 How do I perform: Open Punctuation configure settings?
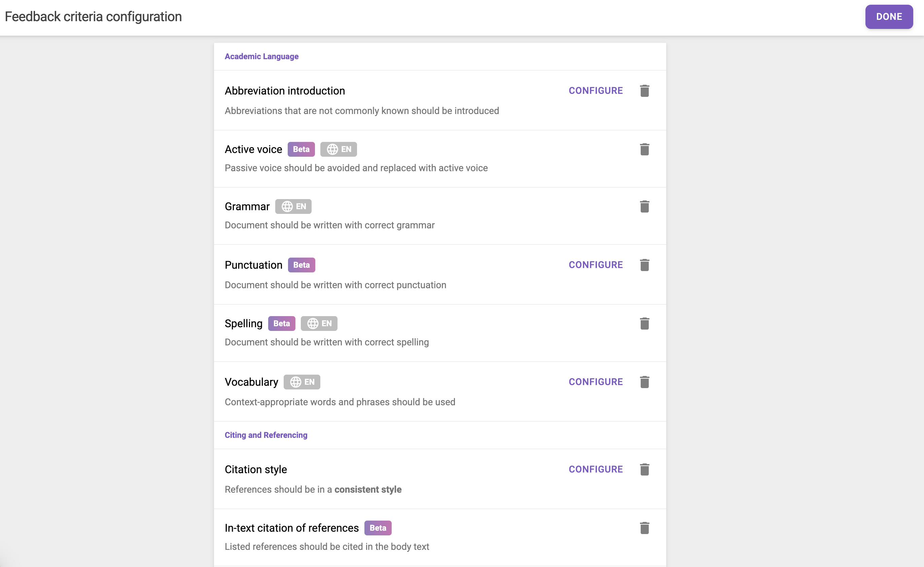[595, 265]
